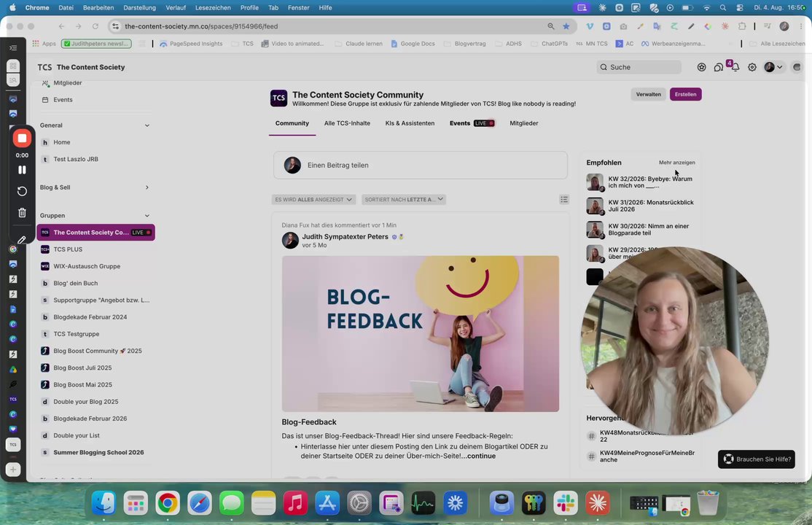Viewport: 812px width, 525px height.
Task: Open the KIs & Assistenten tab
Action: tap(410, 123)
